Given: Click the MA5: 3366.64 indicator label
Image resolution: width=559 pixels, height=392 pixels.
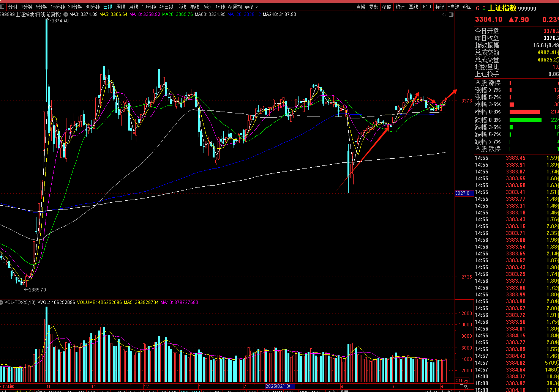Looking at the screenshot, I should (x=114, y=14).
